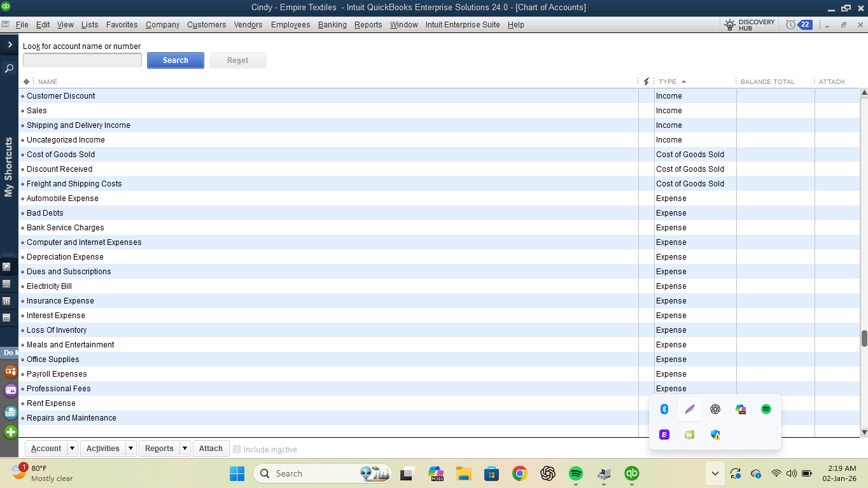Open the Reports dropdown arrow at bottom

pyautogui.click(x=185, y=449)
